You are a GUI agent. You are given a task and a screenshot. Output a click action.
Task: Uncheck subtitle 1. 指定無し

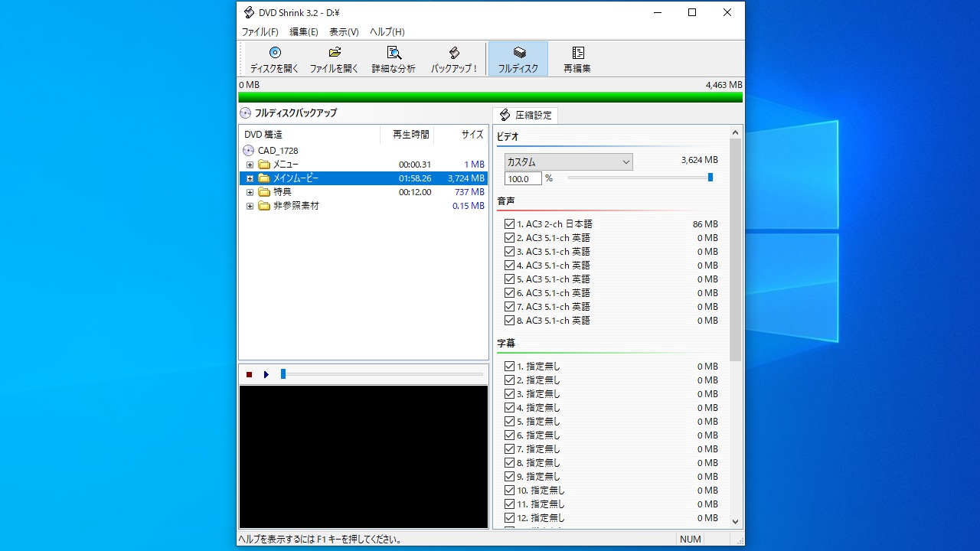pyautogui.click(x=509, y=367)
